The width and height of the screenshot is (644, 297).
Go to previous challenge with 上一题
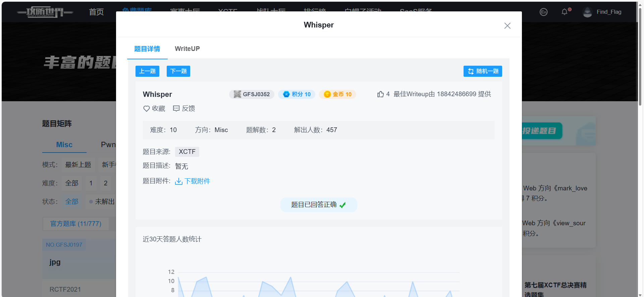click(x=147, y=71)
